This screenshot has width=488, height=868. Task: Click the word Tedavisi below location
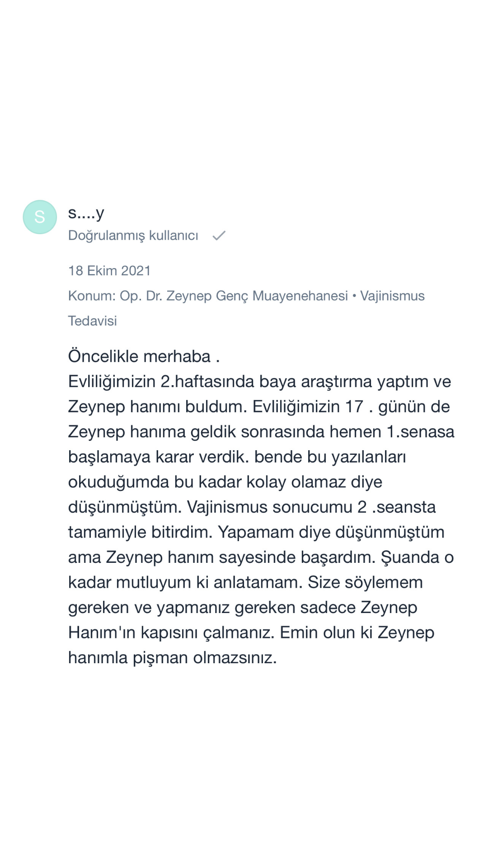[x=92, y=321]
